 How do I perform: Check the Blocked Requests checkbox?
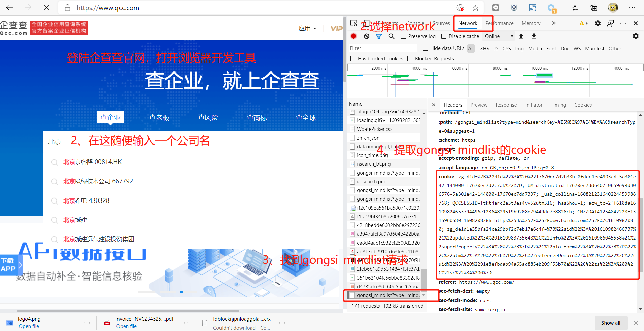tap(410, 59)
